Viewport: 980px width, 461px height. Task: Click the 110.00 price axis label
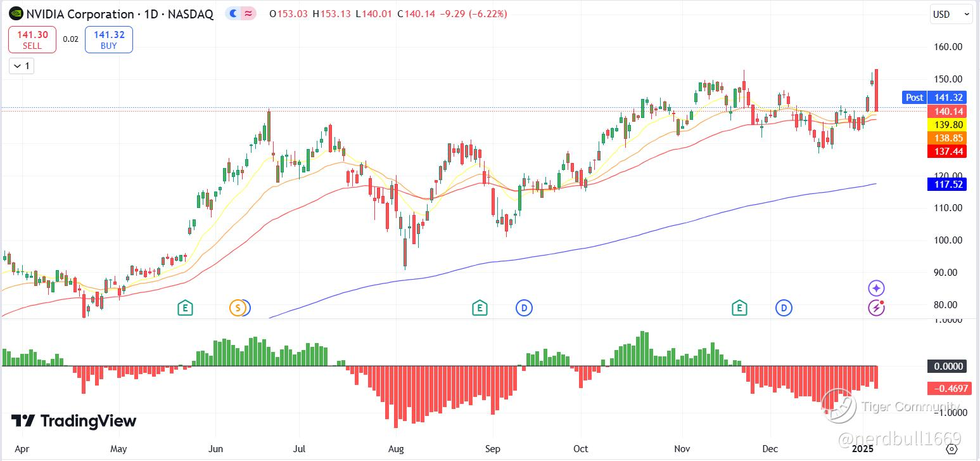tap(948, 208)
